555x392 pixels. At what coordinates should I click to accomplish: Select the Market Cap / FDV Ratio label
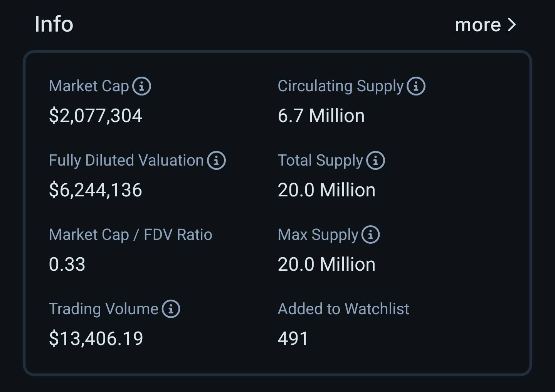[x=130, y=235]
